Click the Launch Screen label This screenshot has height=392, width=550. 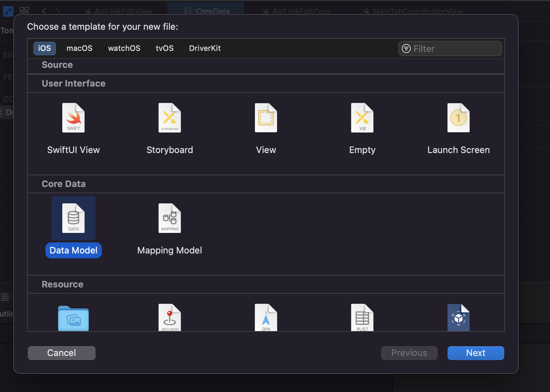[x=459, y=150]
